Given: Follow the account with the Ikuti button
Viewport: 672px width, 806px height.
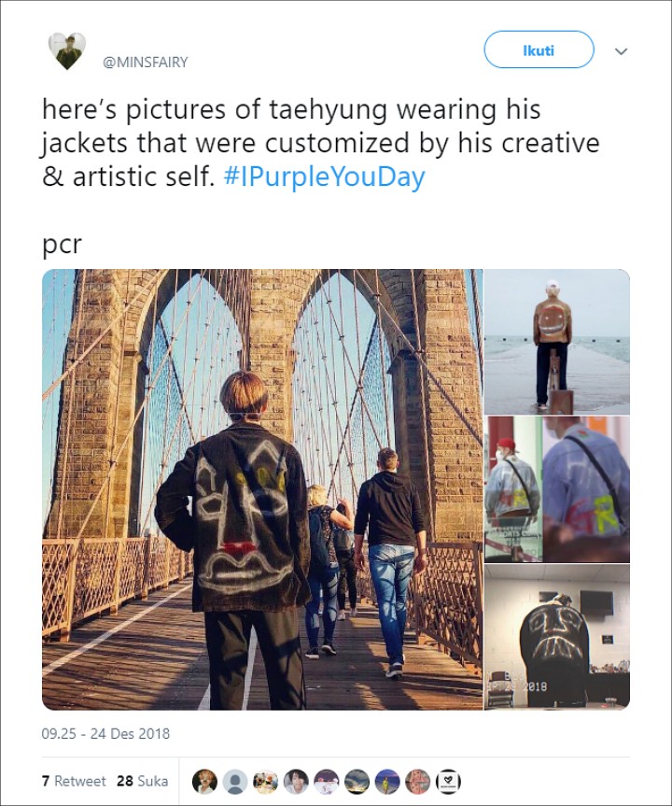Looking at the screenshot, I should point(539,49).
